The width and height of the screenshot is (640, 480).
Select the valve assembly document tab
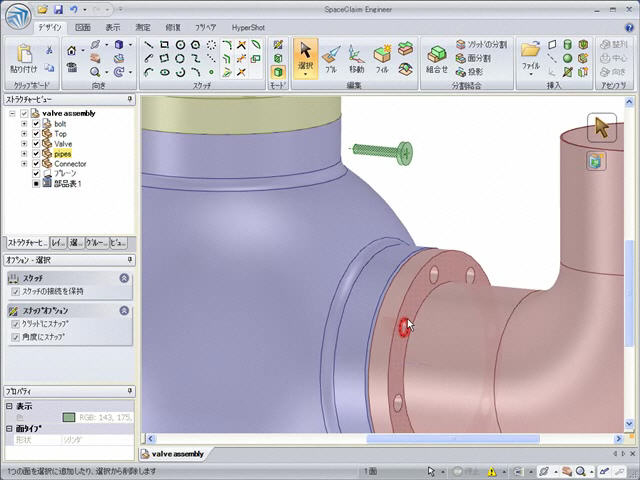click(x=172, y=454)
